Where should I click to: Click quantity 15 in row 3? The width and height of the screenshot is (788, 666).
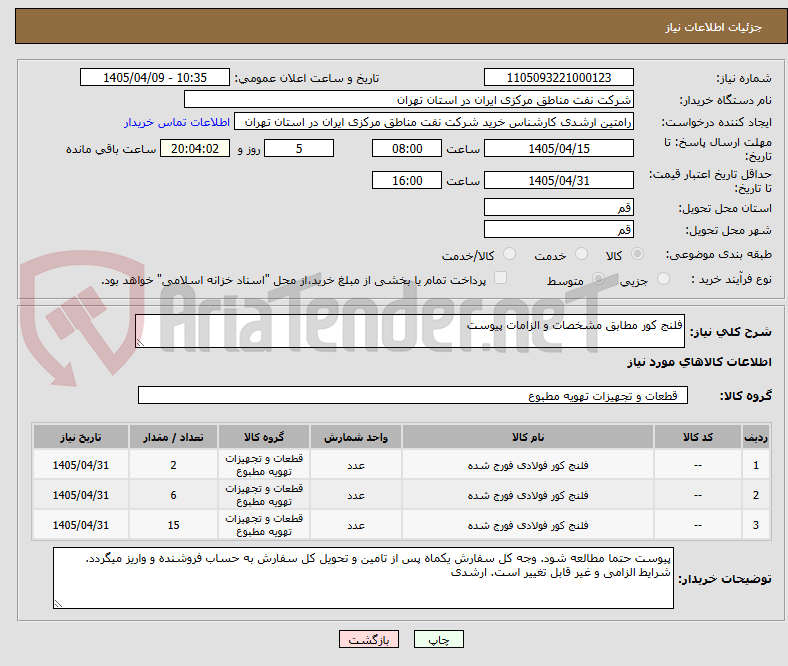coord(173,525)
